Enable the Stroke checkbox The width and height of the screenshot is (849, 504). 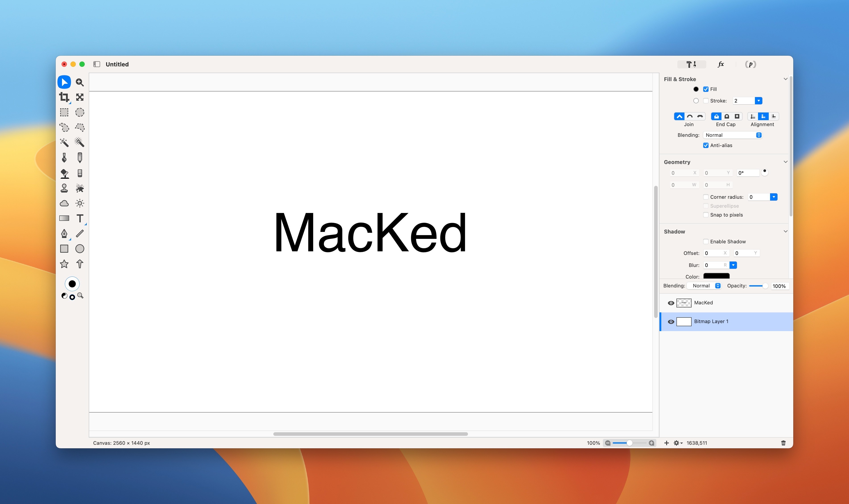pos(706,101)
